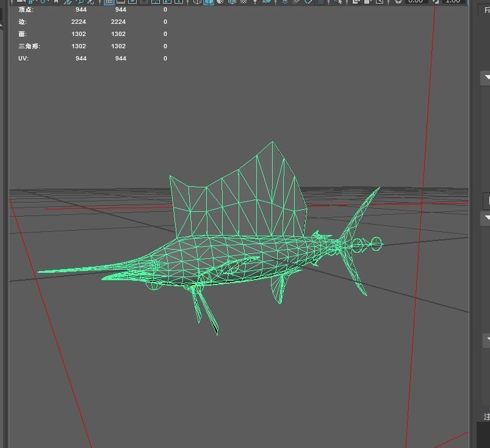Click the 顶点 label in the HUD

(x=26, y=9)
